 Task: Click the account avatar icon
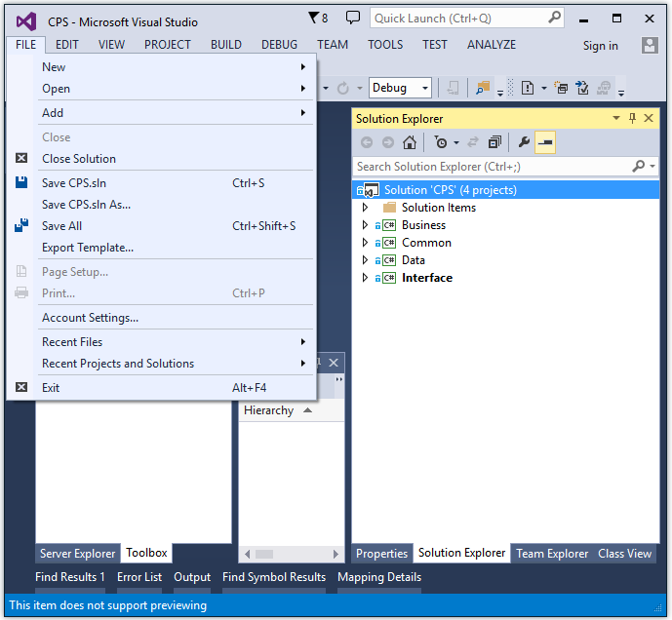pyautogui.click(x=650, y=45)
